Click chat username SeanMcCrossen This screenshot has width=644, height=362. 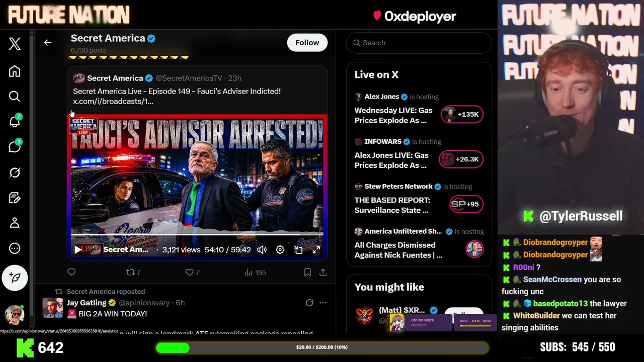point(552,280)
